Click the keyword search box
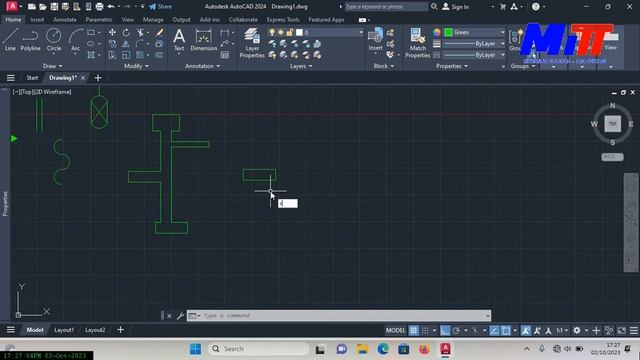The width and height of the screenshot is (640, 360). coord(386,7)
